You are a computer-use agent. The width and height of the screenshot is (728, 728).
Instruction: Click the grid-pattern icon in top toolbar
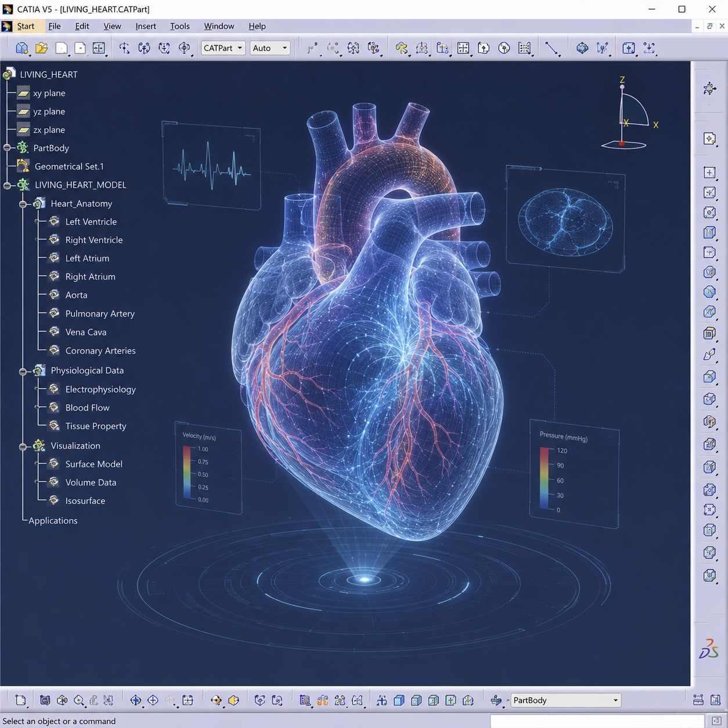click(x=524, y=48)
